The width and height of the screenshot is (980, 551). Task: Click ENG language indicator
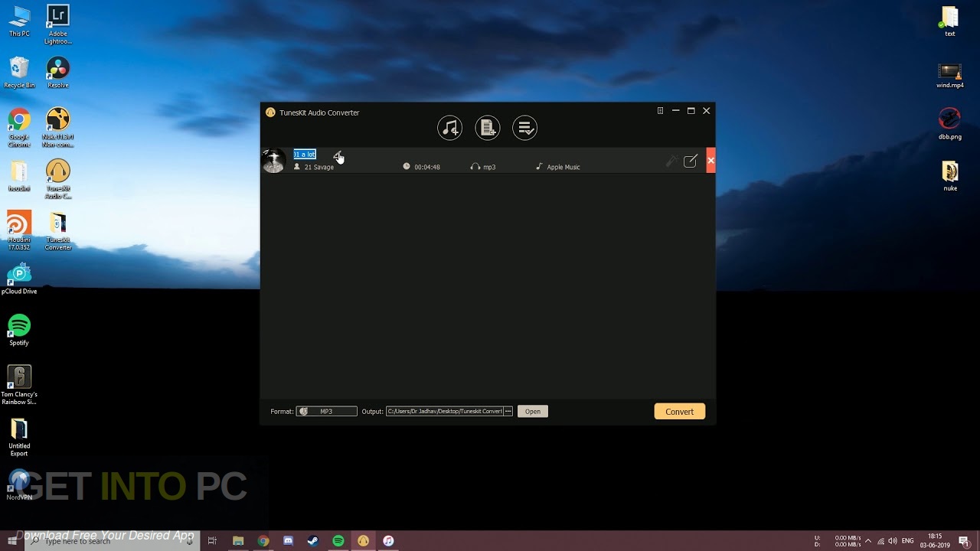pyautogui.click(x=908, y=541)
